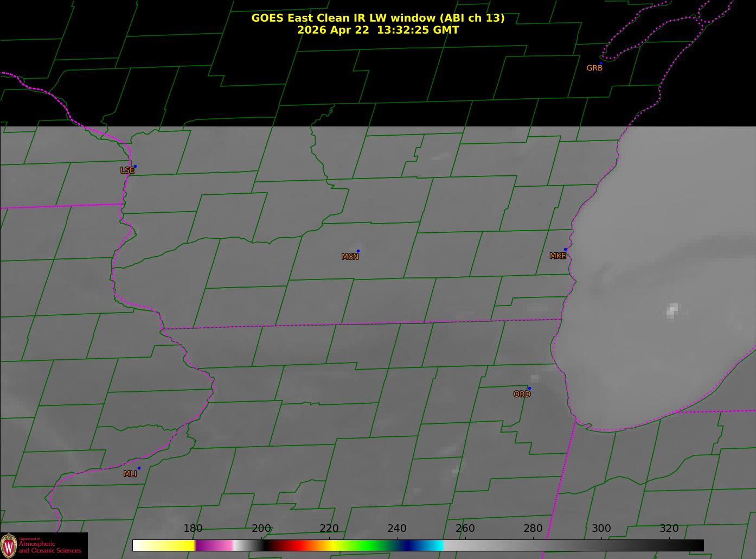The height and width of the screenshot is (559, 756).
Task: Click the MSN station marker dot
Action: [358, 251]
